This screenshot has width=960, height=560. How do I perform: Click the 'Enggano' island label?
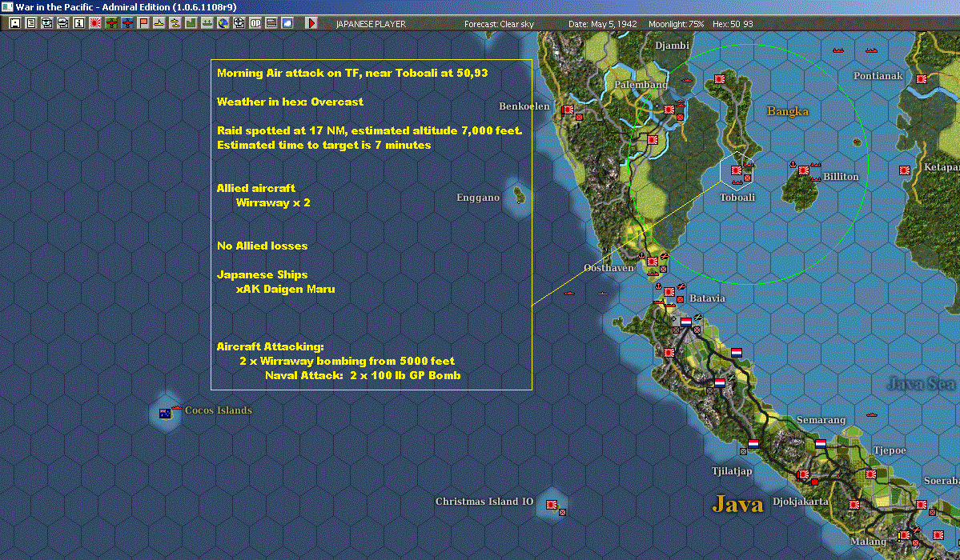click(x=478, y=197)
